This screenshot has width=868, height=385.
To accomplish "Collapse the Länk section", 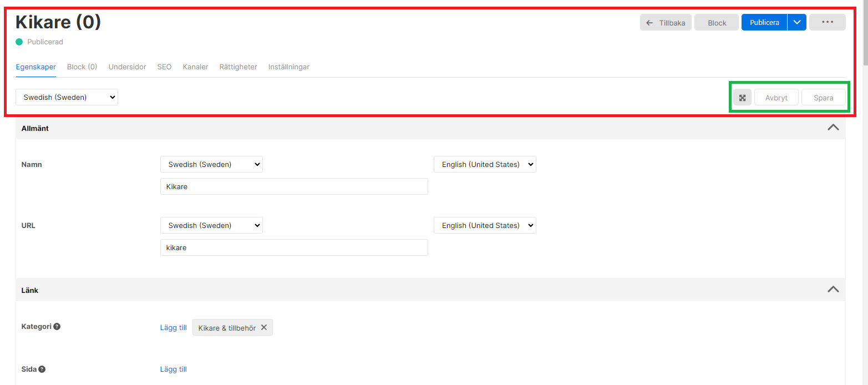I will coord(833,290).
